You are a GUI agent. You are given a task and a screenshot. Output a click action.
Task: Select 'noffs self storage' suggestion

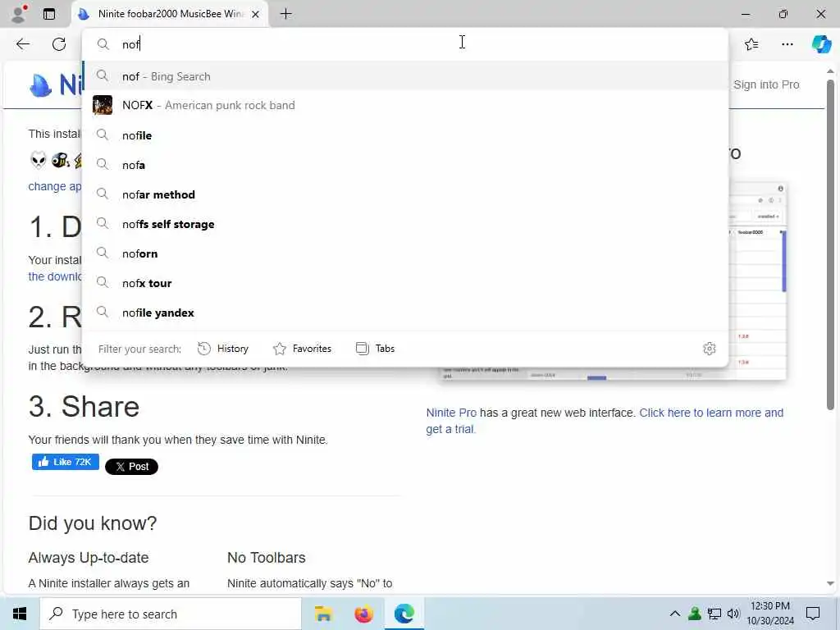point(404,224)
